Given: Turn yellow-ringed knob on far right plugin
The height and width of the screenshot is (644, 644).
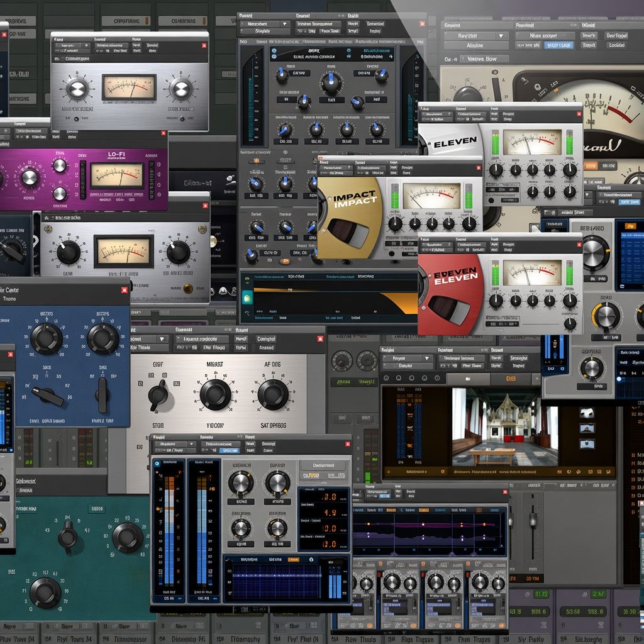Looking at the screenshot, I should (606, 316).
